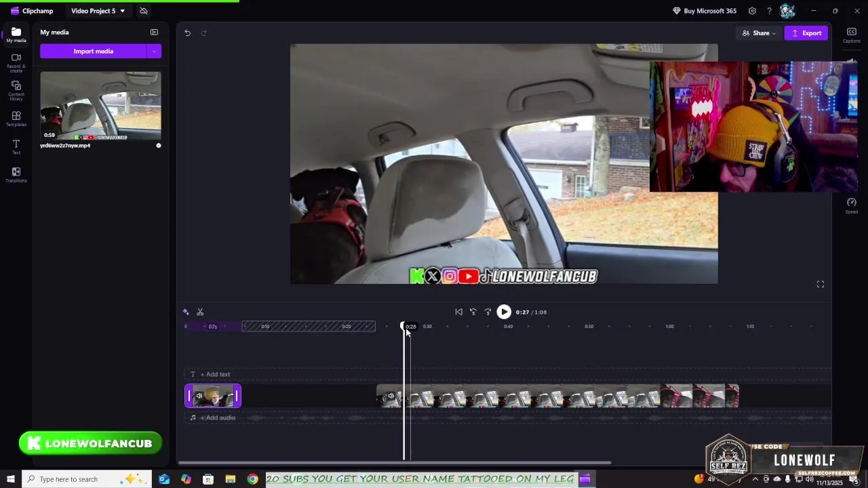Select the Split scissors tool
Image resolution: width=868 pixels, height=488 pixels.
tap(200, 312)
